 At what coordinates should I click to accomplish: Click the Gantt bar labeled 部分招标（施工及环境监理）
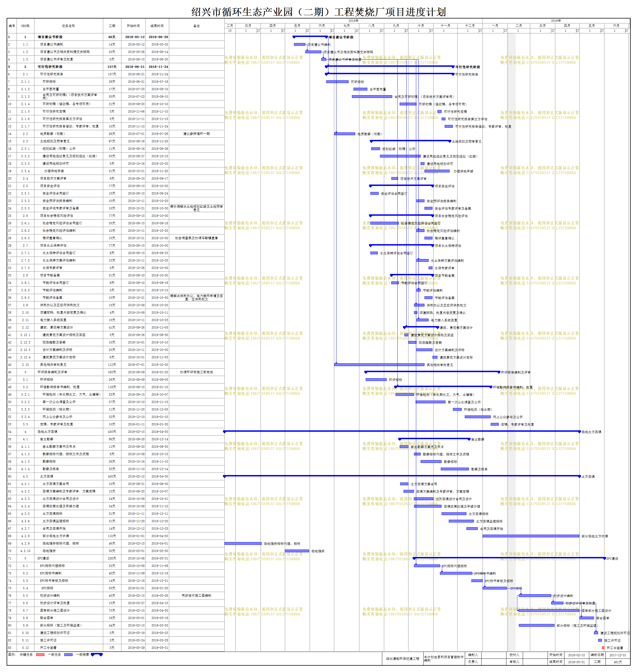click(x=537, y=625)
